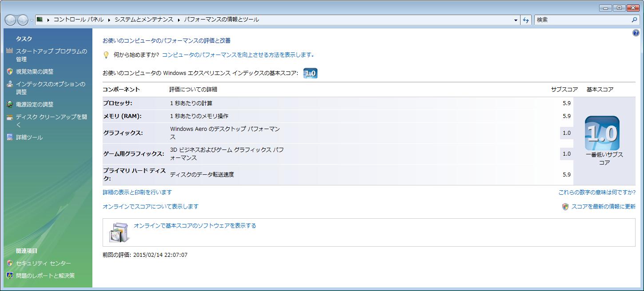Click the lightbulb tip icon

pos(106,55)
